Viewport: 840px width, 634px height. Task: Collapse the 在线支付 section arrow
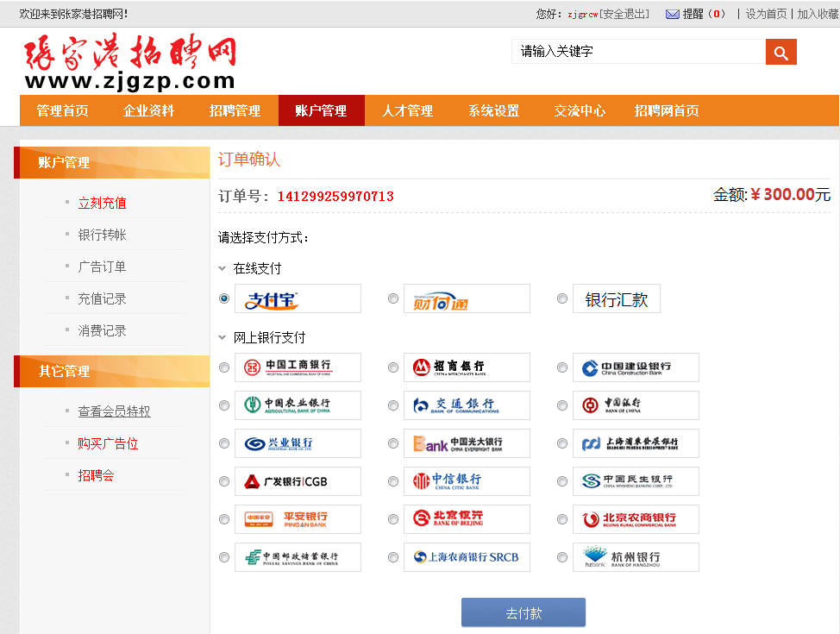click(x=223, y=268)
